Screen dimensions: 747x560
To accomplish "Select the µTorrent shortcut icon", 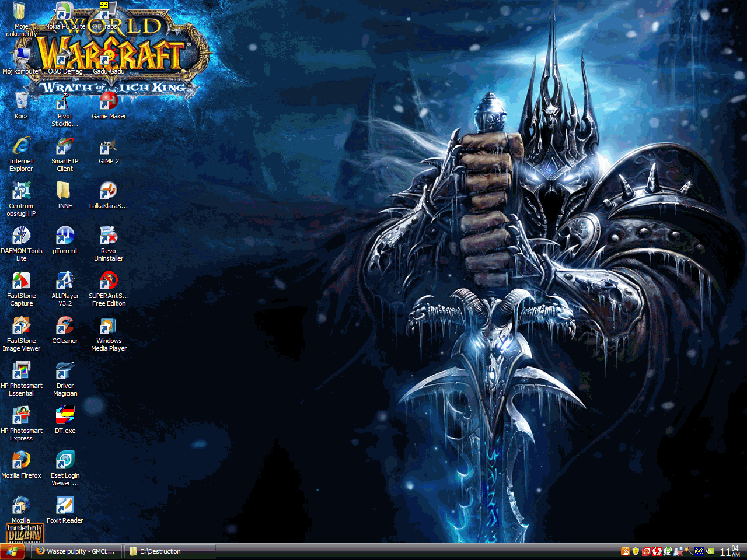I will (x=65, y=236).
